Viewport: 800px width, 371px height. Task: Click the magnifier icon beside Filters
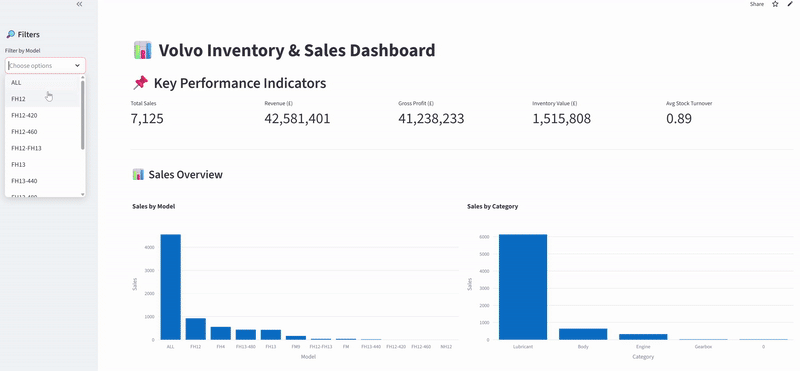[x=10, y=35]
